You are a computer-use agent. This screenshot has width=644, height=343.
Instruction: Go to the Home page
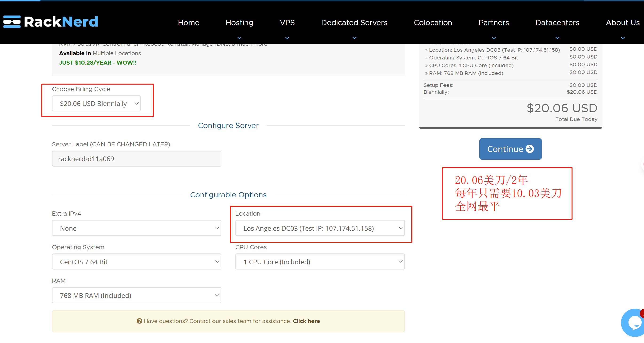[188, 23]
